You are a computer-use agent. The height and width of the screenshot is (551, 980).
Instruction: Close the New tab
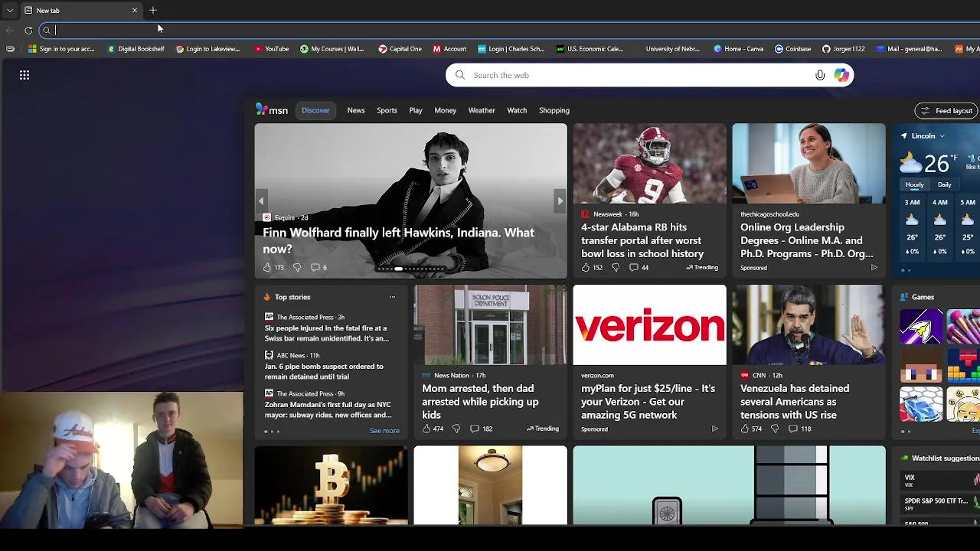(135, 10)
